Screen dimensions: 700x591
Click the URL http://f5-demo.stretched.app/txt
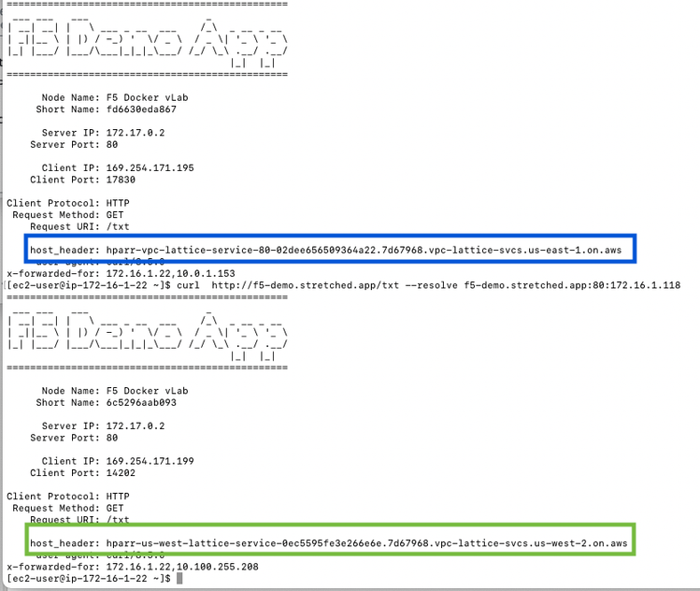coord(305,285)
